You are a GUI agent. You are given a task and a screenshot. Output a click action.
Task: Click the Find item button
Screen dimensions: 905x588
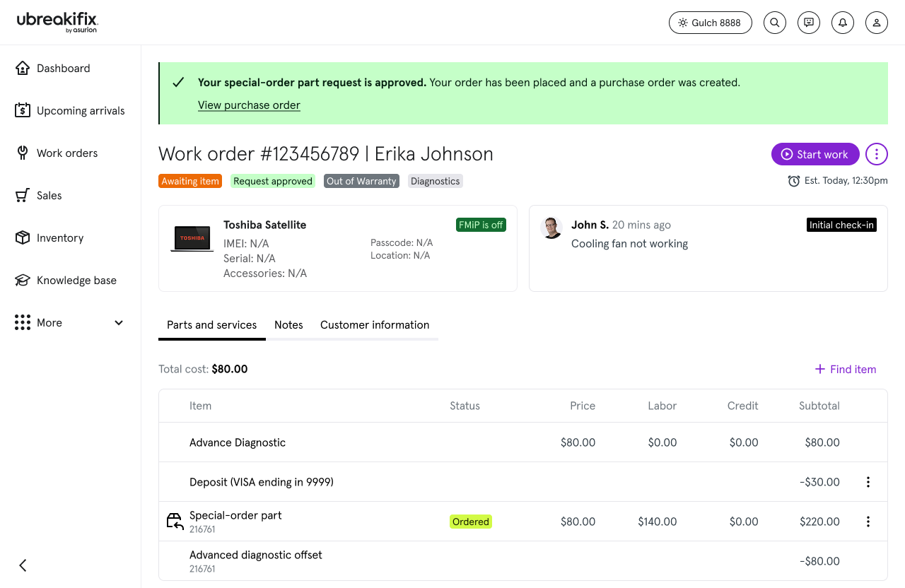(846, 369)
